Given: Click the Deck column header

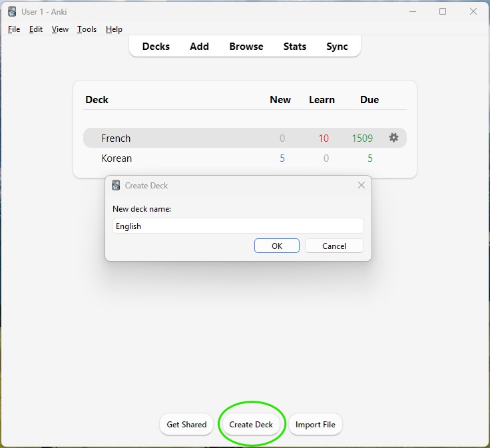Looking at the screenshot, I should 97,100.
